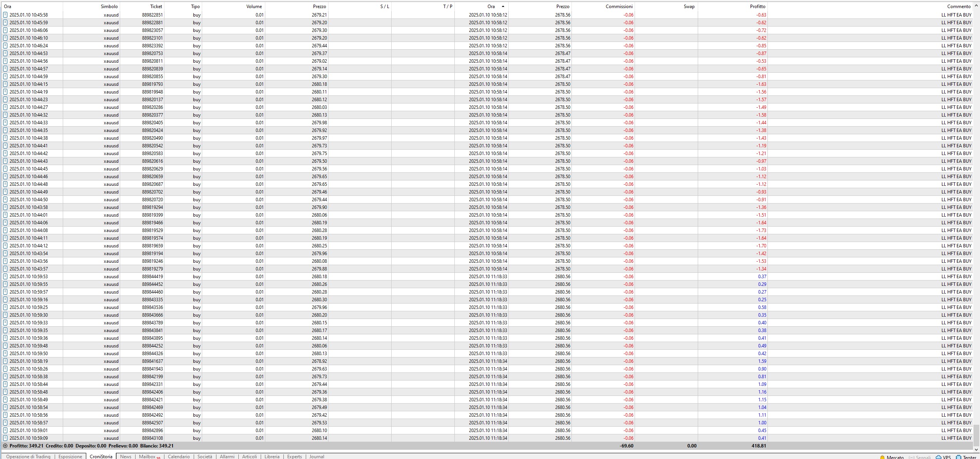Select the CroniStoria tab
The width and height of the screenshot is (980, 459).
point(101,457)
